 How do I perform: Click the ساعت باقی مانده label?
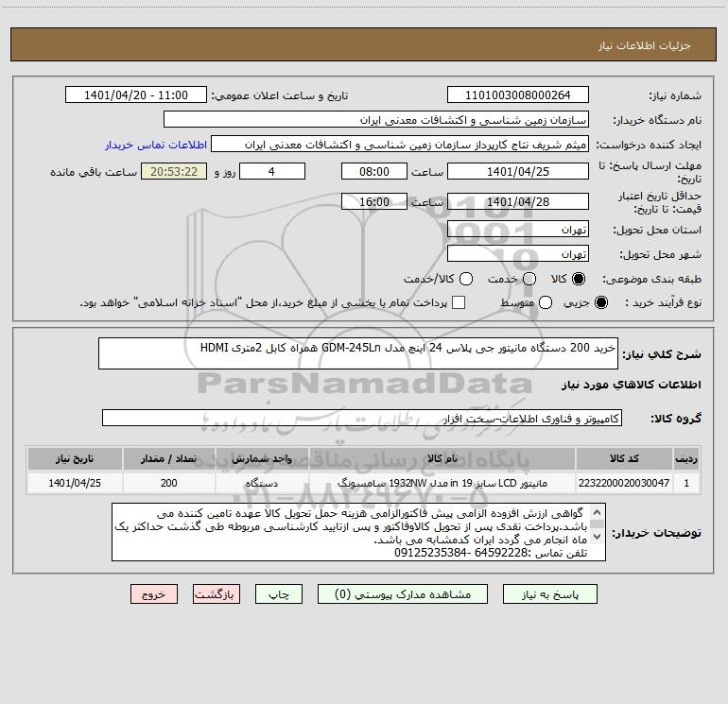click(94, 172)
